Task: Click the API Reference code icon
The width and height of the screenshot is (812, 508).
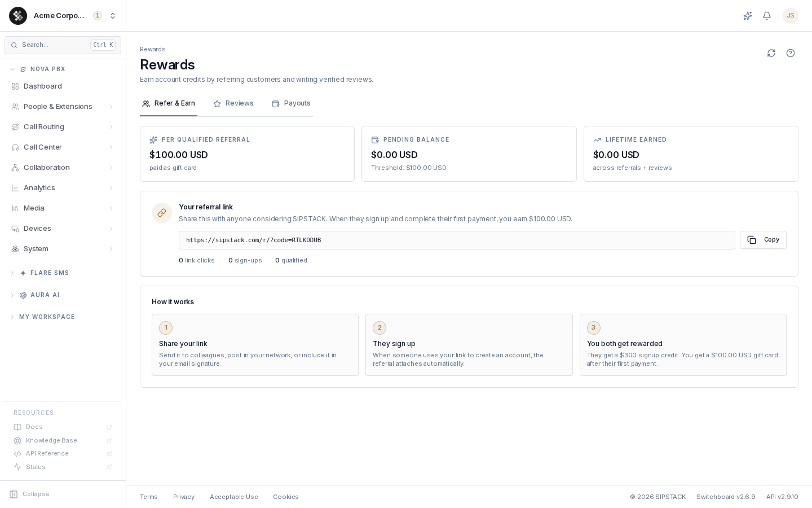Action: pos(17,454)
